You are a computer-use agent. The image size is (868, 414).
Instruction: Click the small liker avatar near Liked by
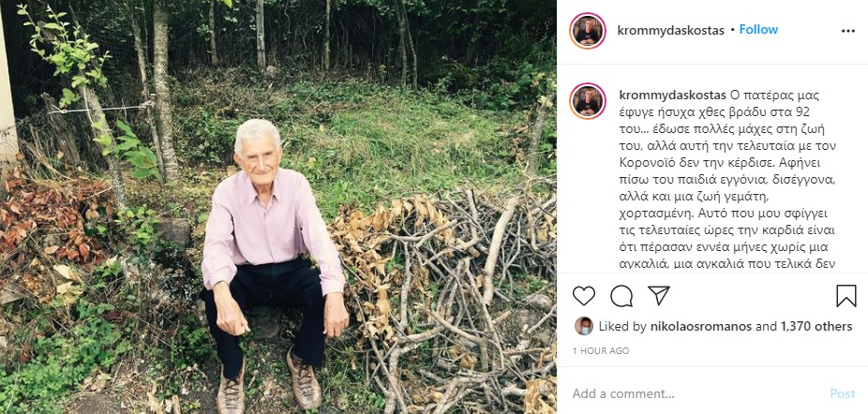pyautogui.click(x=583, y=326)
